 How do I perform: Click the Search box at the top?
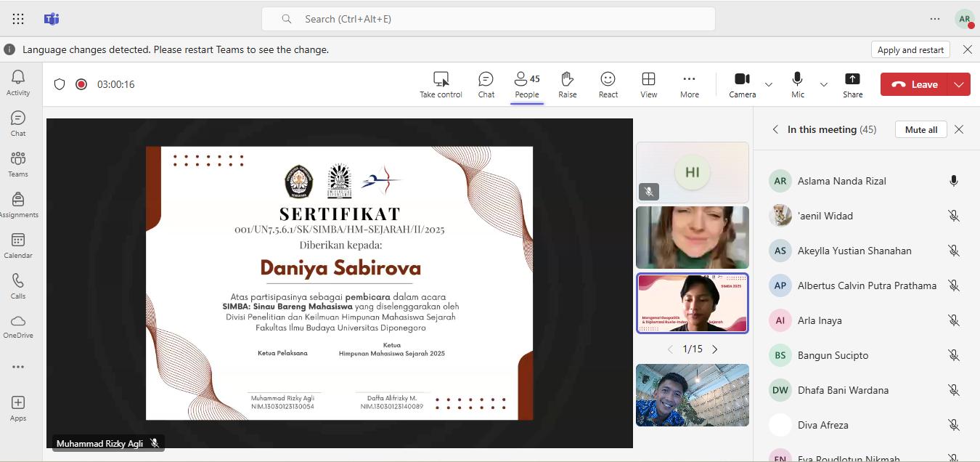pyautogui.click(x=488, y=19)
